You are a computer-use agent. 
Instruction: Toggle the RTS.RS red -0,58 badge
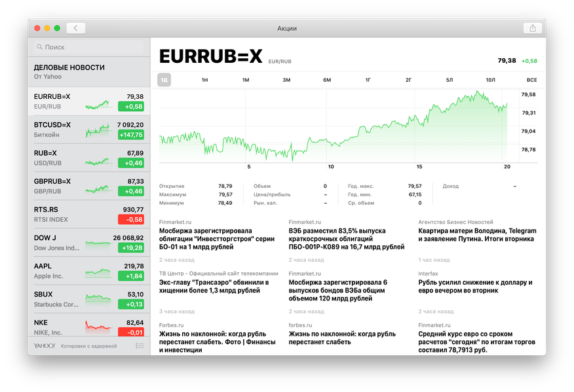pos(131,219)
